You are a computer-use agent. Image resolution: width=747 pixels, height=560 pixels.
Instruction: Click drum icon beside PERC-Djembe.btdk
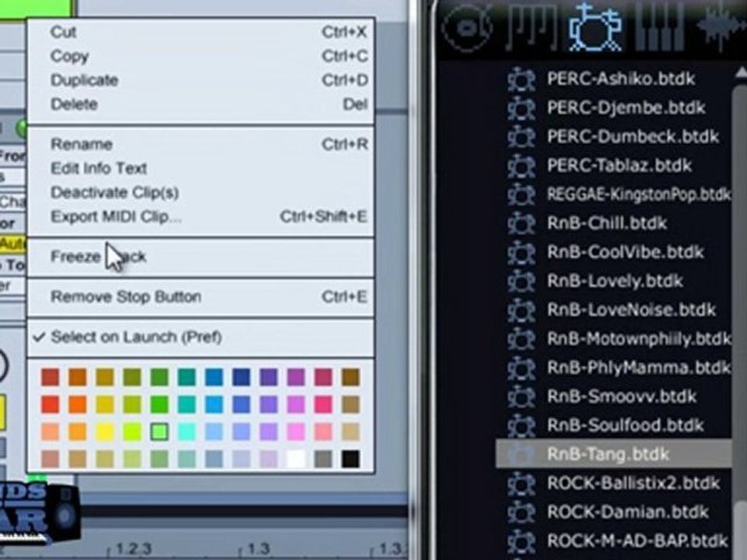521,108
